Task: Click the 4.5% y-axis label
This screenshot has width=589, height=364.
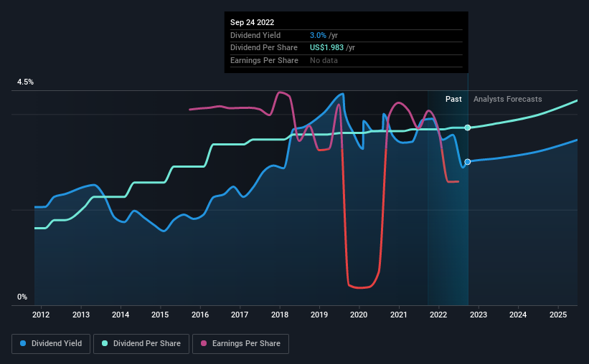Action: click(x=25, y=82)
